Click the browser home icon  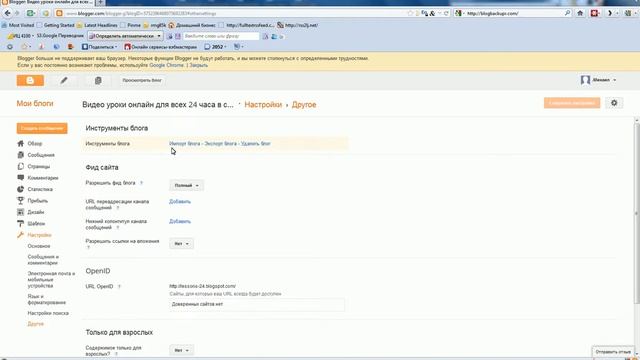click(580, 13)
